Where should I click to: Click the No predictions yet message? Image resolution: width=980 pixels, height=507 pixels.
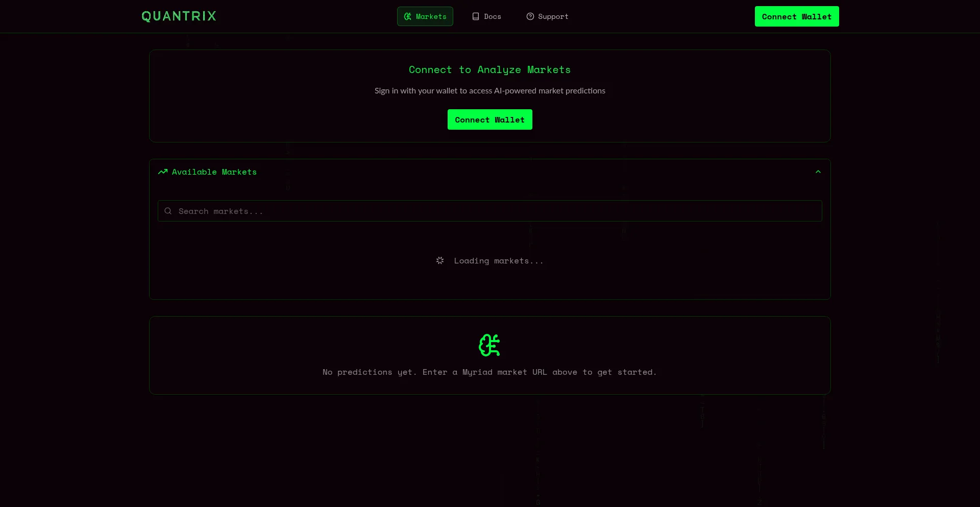[x=489, y=372]
